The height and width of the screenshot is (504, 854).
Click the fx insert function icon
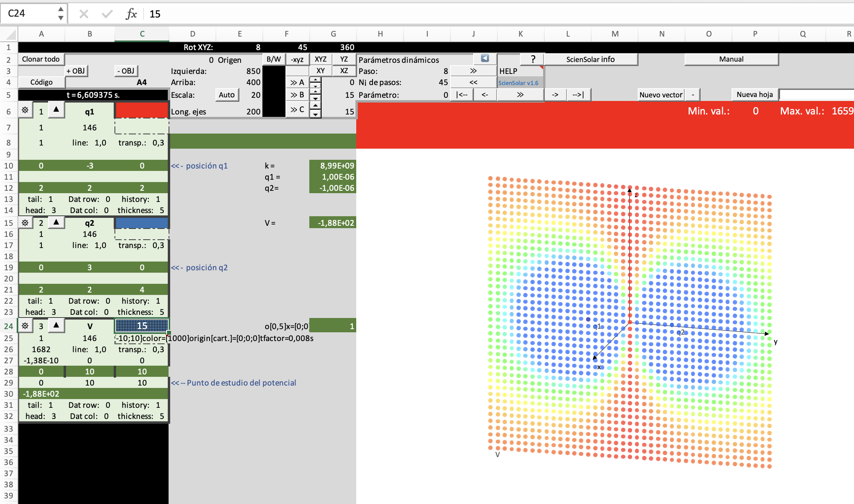click(x=131, y=14)
